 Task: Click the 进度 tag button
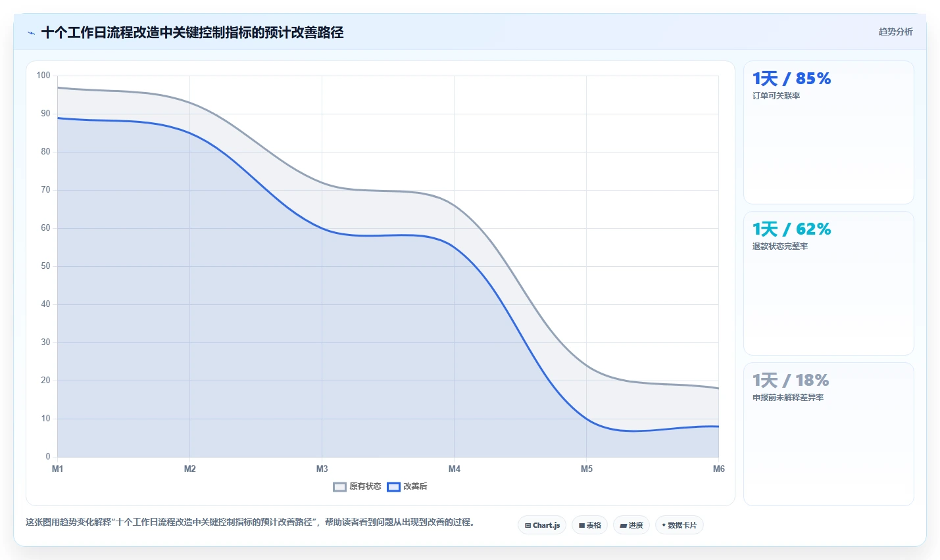point(631,525)
